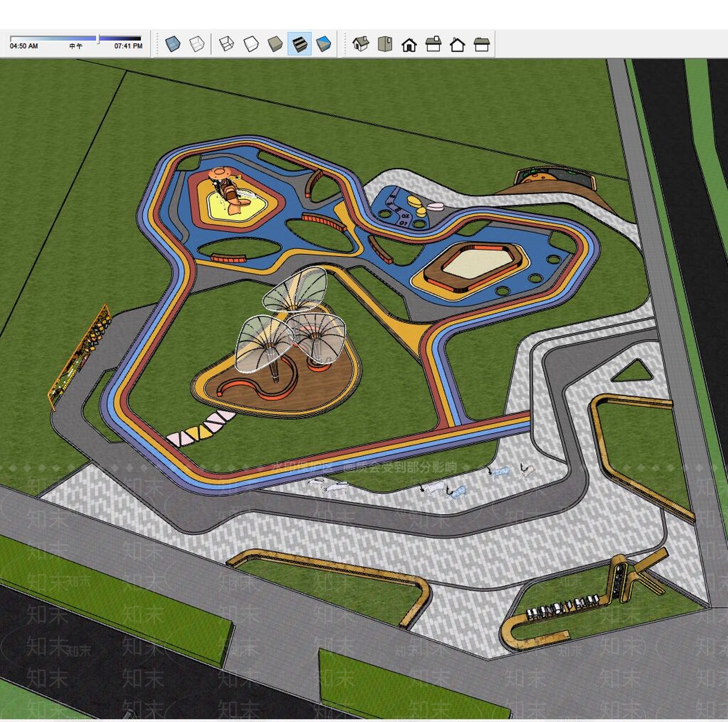This screenshot has width=728, height=722.
Task: Click the 中午 noon label
Action: [76, 46]
